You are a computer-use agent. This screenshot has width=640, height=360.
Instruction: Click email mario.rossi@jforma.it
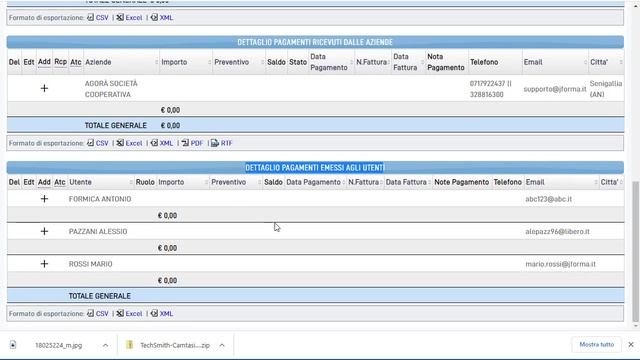(560, 264)
